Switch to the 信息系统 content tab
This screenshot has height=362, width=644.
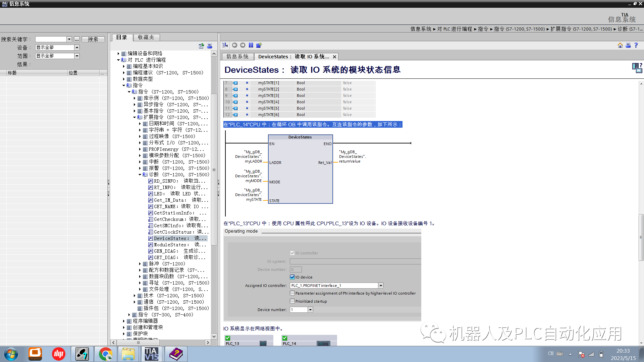point(237,56)
